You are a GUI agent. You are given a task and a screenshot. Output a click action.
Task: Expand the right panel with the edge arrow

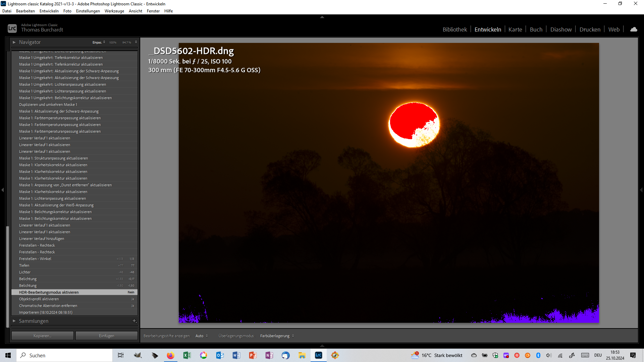641,190
